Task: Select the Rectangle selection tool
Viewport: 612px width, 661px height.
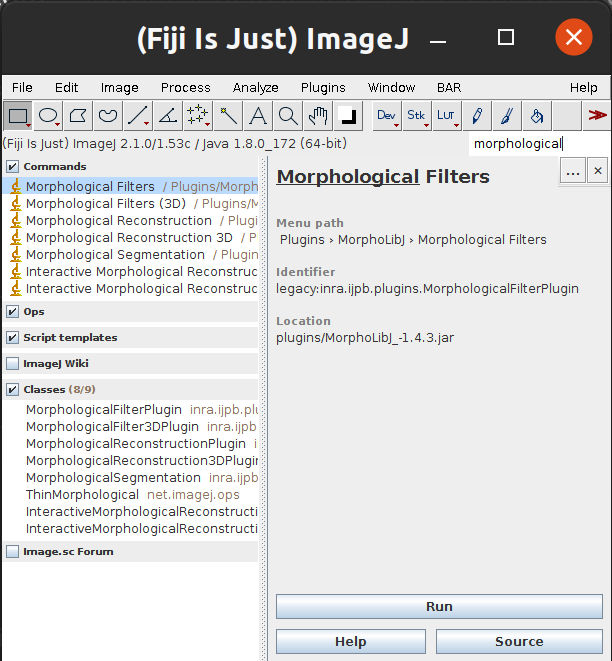Action: (x=18, y=116)
